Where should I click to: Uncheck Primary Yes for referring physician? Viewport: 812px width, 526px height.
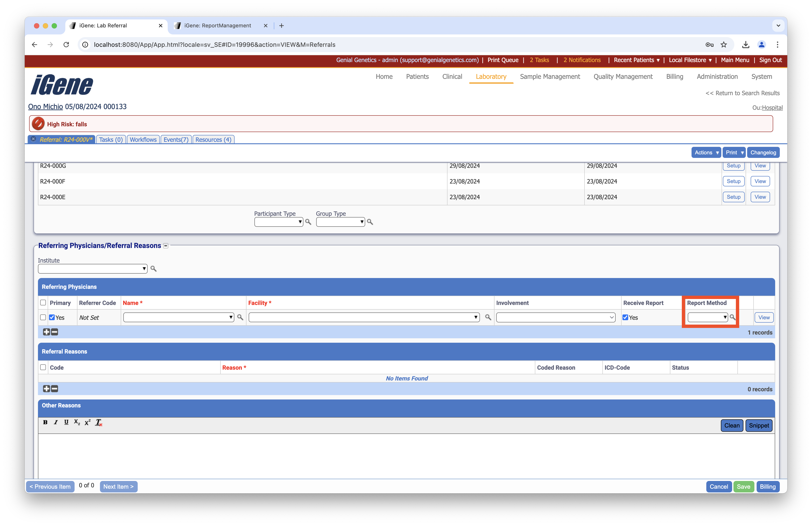(52, 317)
